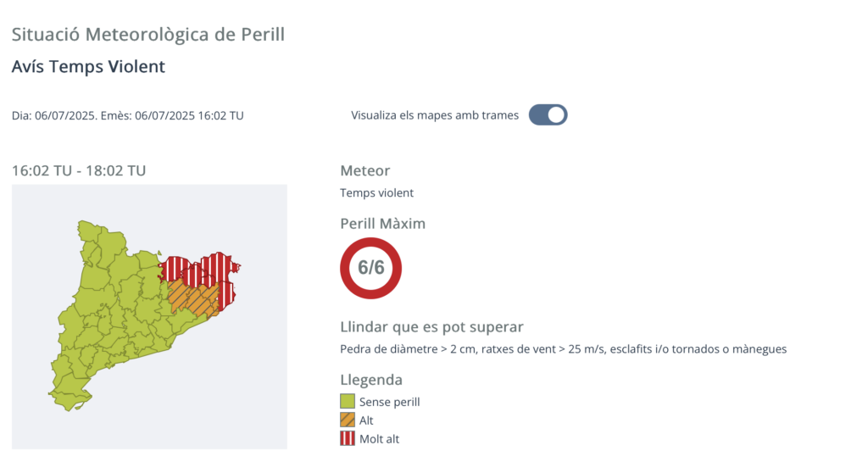Click the 'Alt' legend label

(366, 420)
